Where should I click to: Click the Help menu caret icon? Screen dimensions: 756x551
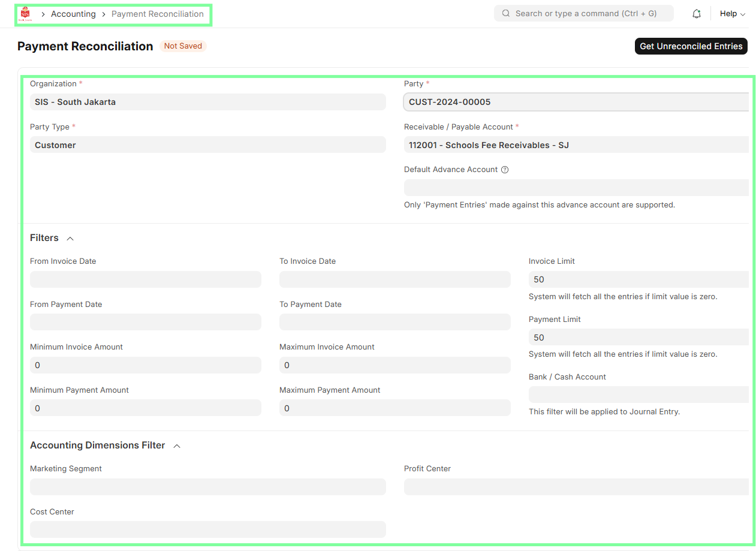(x=745, y=14)
